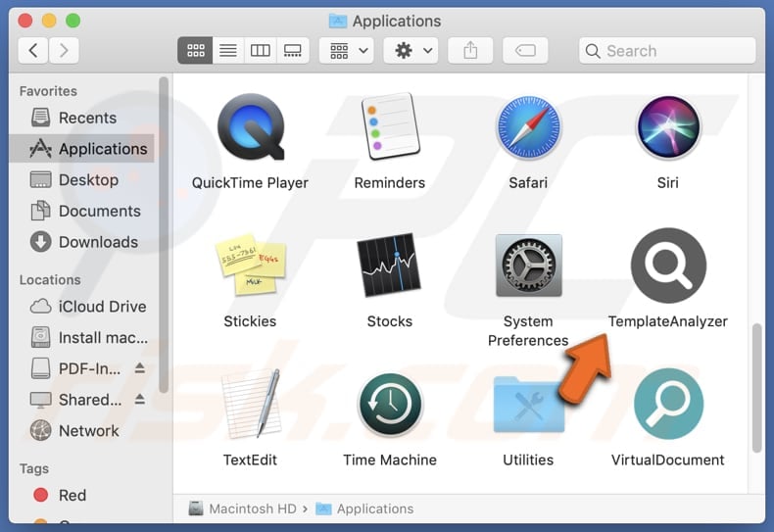The width and height of the screenshot is (774, 532).
Task: Open Downloads in the sidebar
Action: [82, 242]
